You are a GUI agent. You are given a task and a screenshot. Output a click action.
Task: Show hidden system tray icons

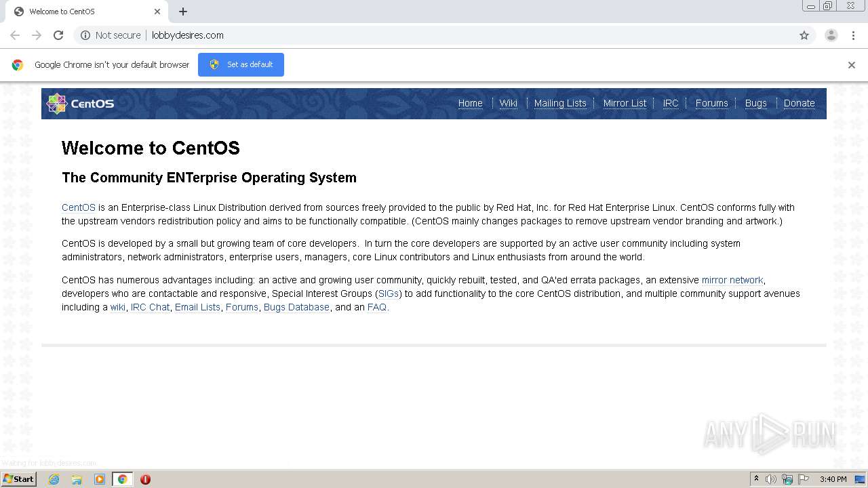pos(756,479)
